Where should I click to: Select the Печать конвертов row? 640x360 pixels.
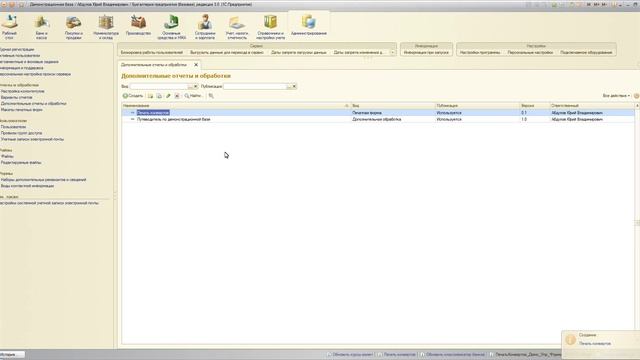[x=378, y=113]
